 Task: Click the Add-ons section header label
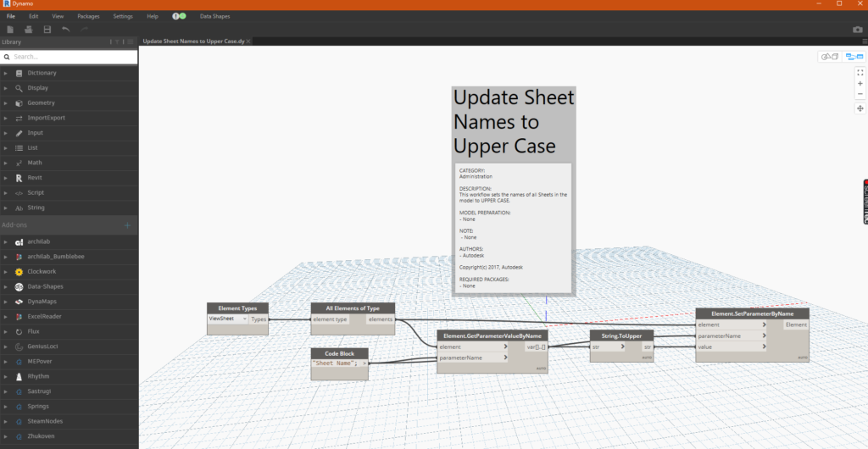pos(14,225)
